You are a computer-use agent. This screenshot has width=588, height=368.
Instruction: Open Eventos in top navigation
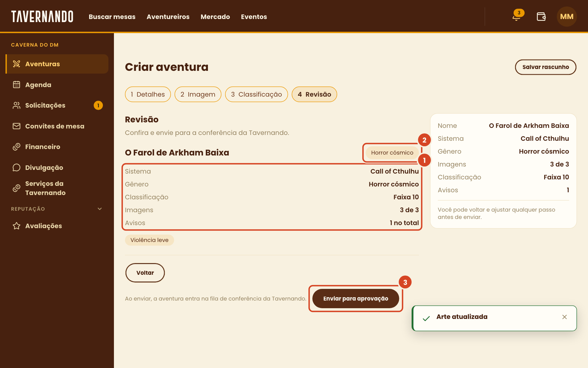(254, 17)
